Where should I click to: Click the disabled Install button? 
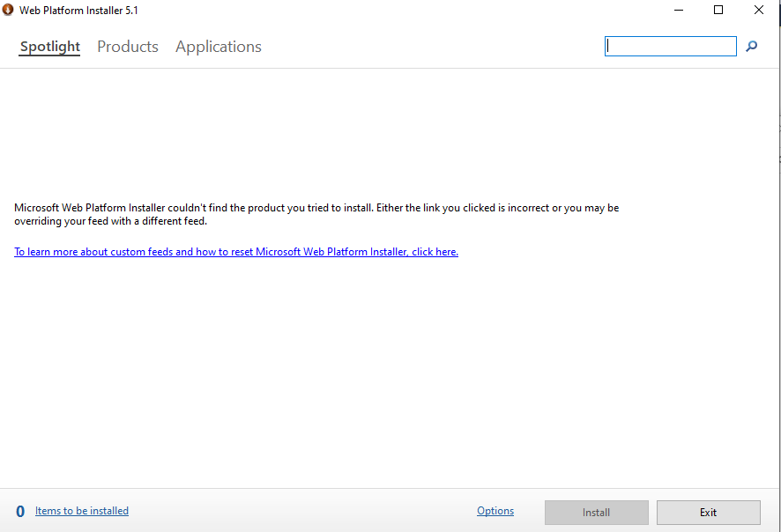596,512
